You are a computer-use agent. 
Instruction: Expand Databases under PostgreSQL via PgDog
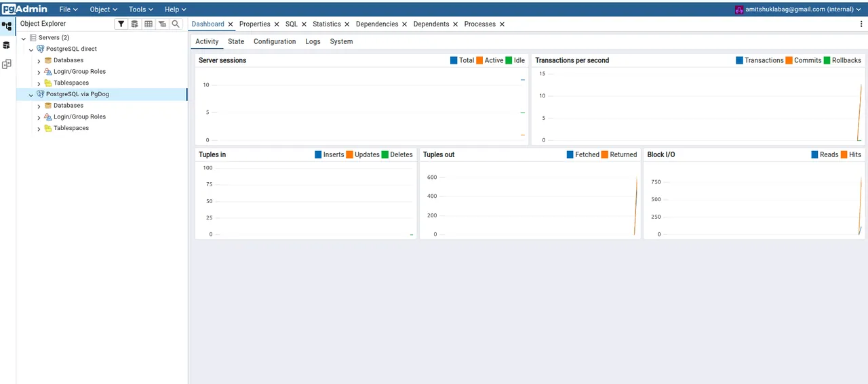point(39,106)
